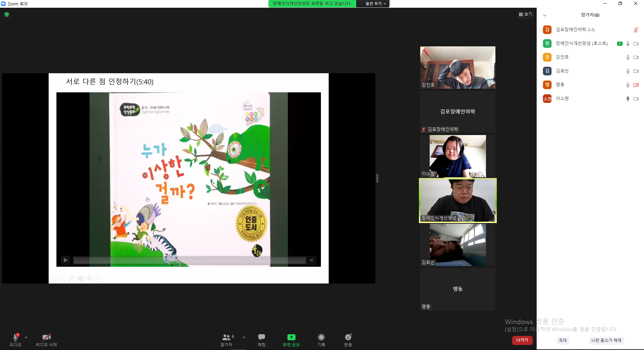
Task: Click the participants (참가자) icon in toolbar
Action: point(227,337)
